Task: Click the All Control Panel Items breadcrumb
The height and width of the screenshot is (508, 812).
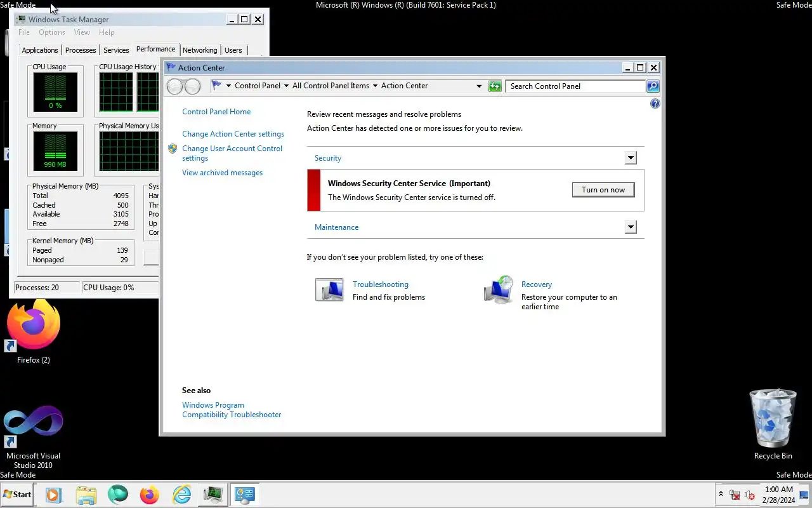Action: pos(331,86)
